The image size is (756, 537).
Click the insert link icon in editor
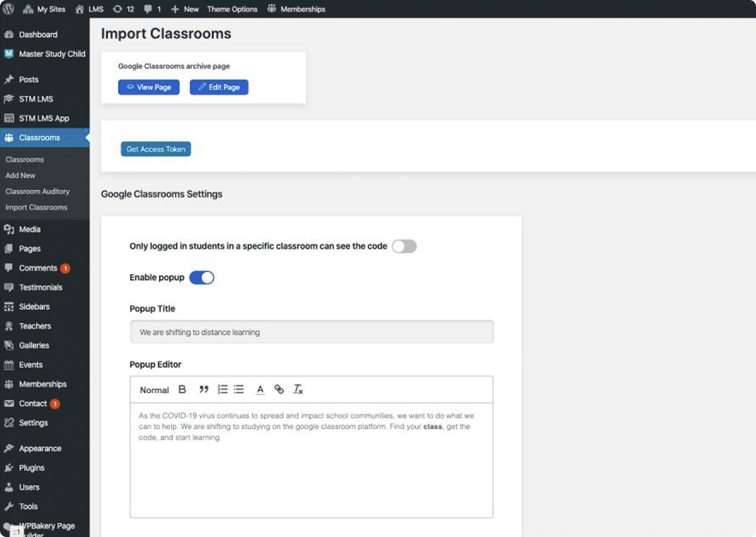click(279, 390)
